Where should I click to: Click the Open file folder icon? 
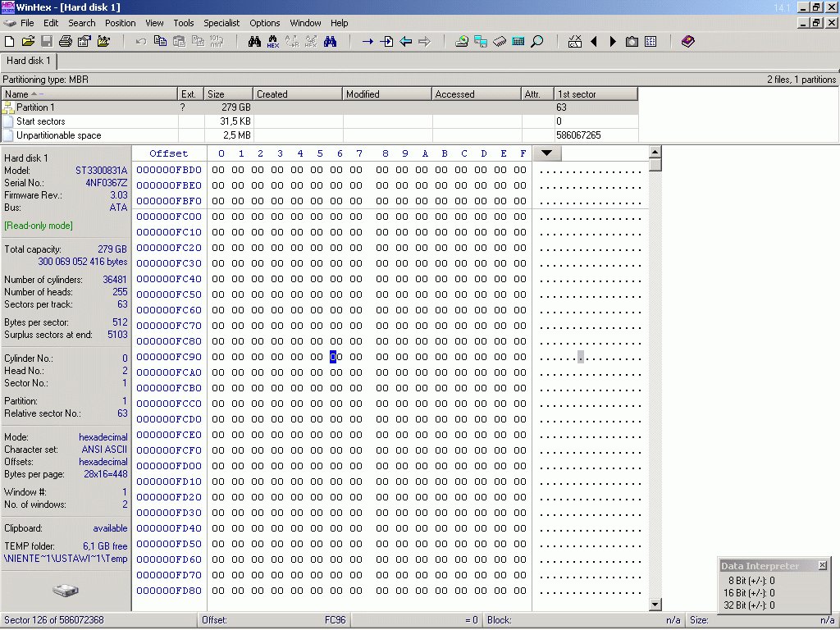(x=28, y=41)
